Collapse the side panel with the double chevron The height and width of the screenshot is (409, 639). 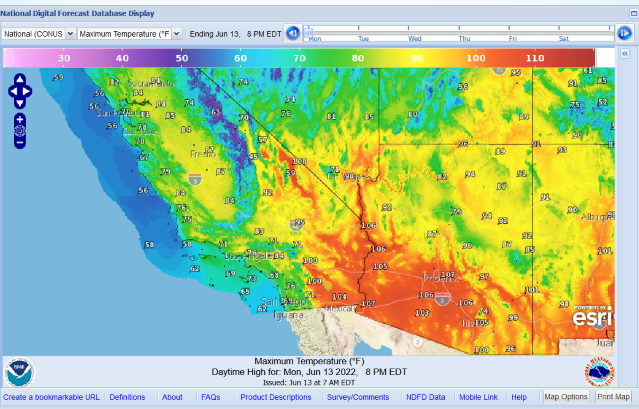[x=625, y=53]
